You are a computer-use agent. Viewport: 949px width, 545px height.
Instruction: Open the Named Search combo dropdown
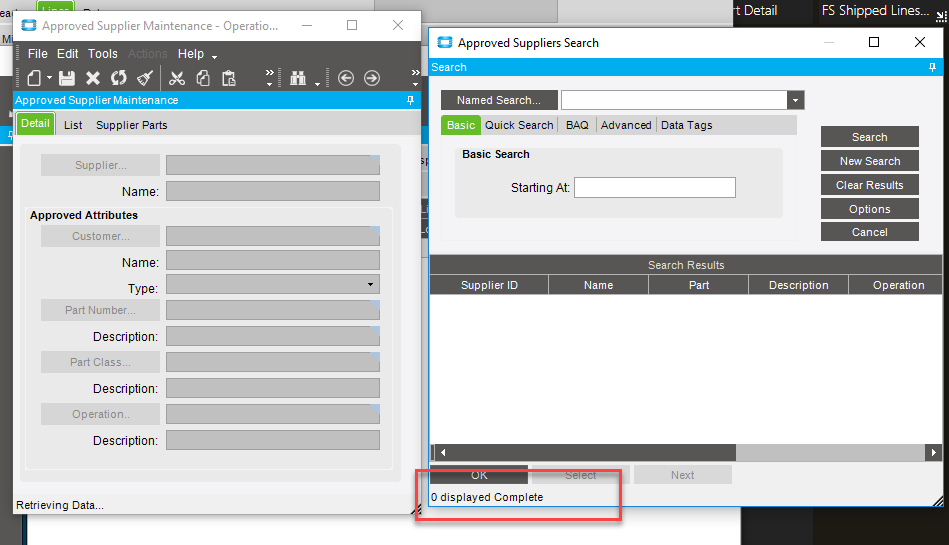click(x=795, y=100)
